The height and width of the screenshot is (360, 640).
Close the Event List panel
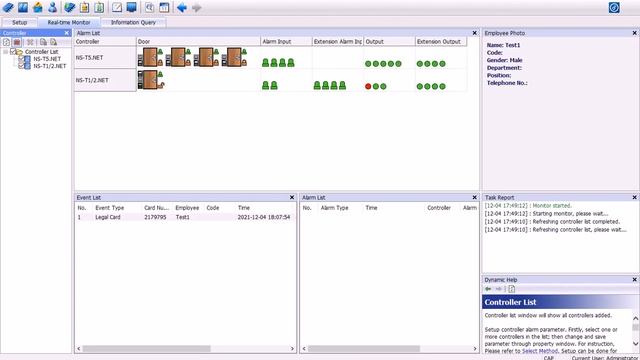point(292,197)
